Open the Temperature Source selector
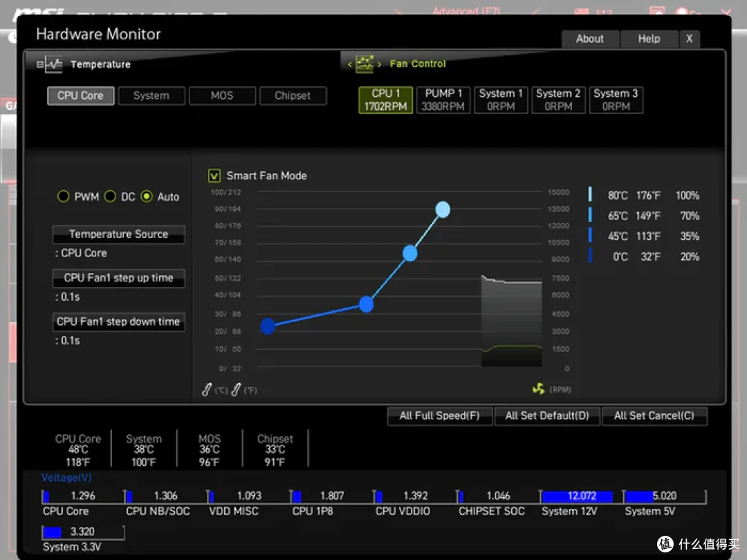Screen dimensions: 747x560 (119, 234)
